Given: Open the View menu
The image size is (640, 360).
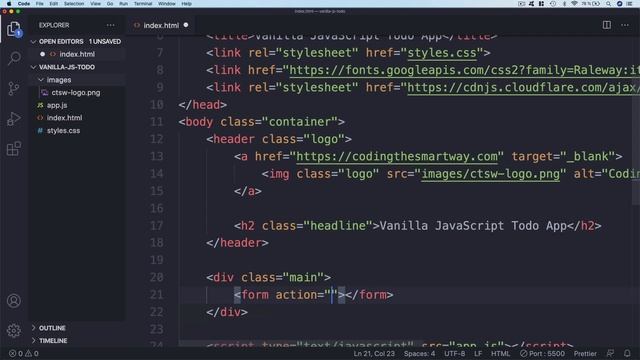Looking at the screenshot, I should 96,4.
